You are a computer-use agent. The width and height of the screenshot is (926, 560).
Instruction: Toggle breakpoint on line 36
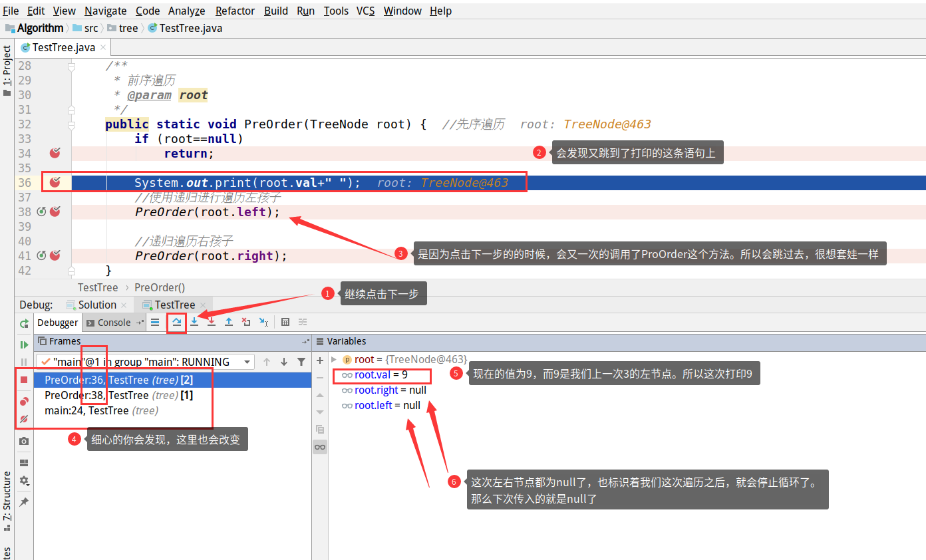tap(55, 182)
